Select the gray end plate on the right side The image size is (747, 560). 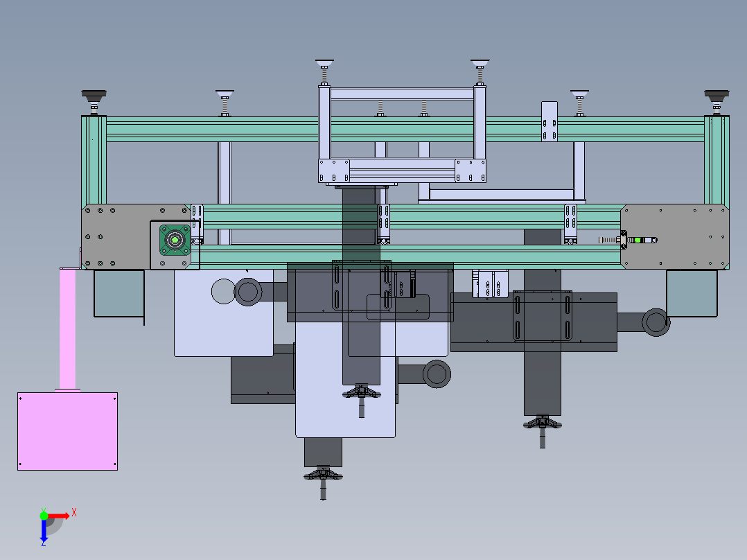pos(675,237)
